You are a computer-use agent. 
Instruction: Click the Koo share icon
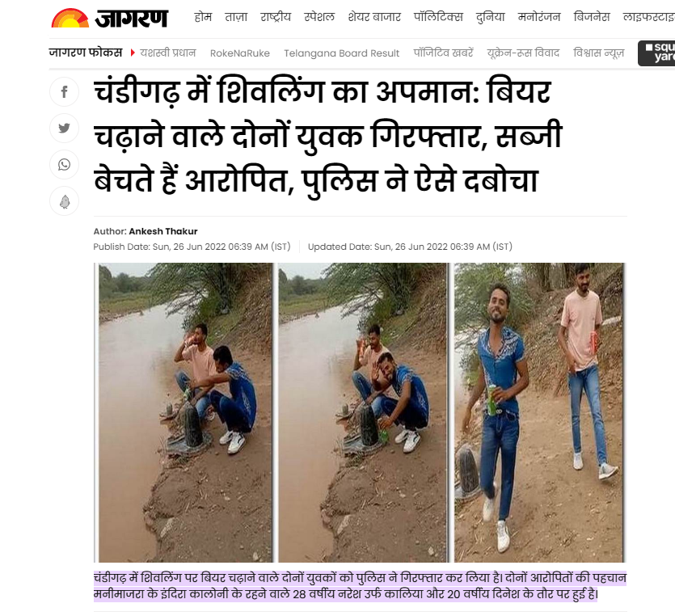[x=64, y=201]
